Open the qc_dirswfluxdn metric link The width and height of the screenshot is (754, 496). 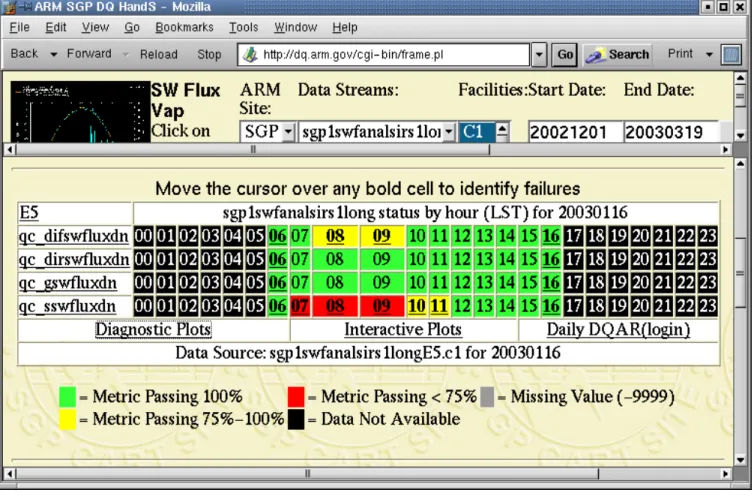tap(74, 259)
